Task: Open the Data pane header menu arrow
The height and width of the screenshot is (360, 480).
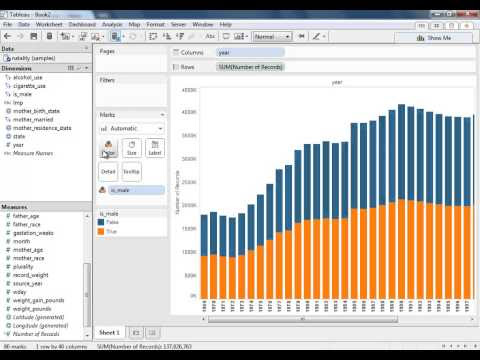Action: [86, 49]
